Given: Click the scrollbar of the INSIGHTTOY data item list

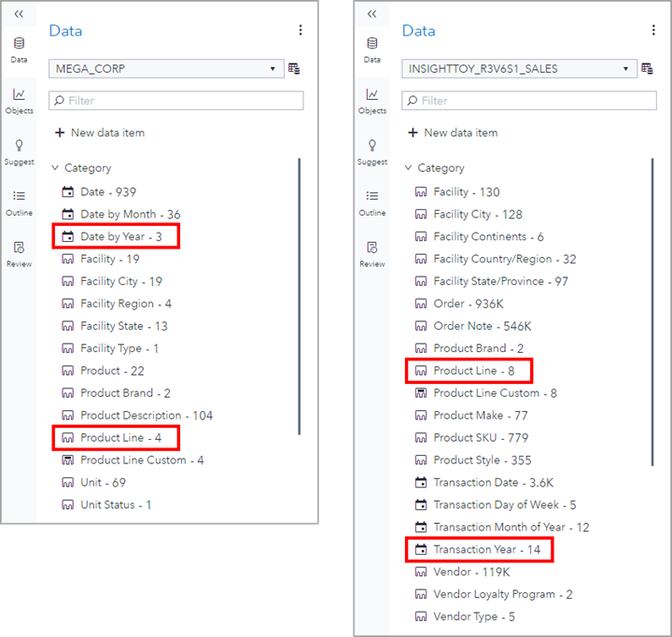Looking at the screenshot, I should (x=652, y=308).
